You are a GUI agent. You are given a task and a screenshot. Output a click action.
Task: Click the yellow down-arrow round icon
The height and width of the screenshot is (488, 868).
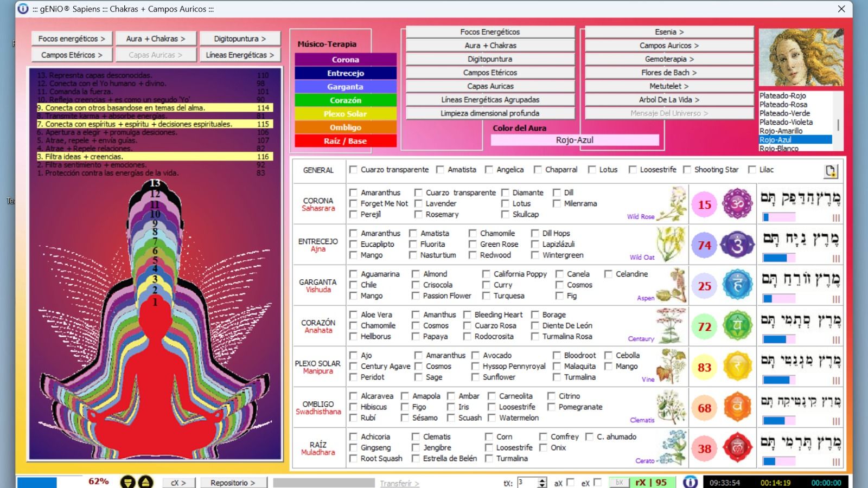128,482
